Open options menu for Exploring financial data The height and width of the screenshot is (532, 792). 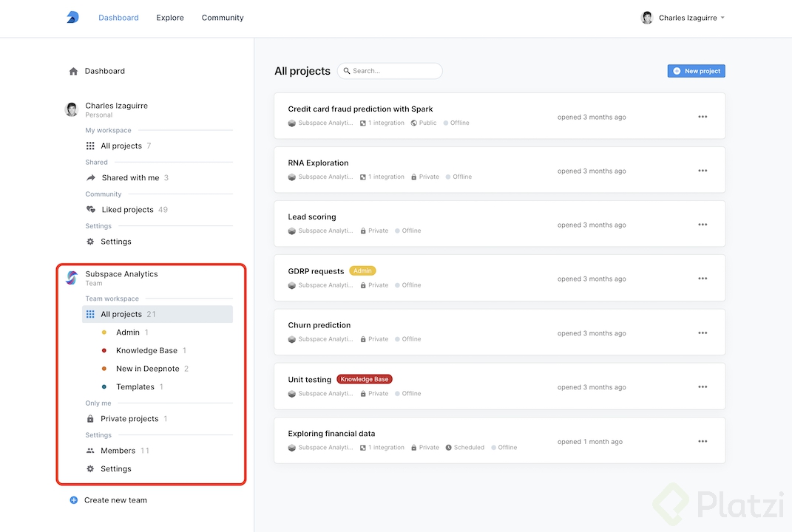pyautogui.click(x=702, y=441)
